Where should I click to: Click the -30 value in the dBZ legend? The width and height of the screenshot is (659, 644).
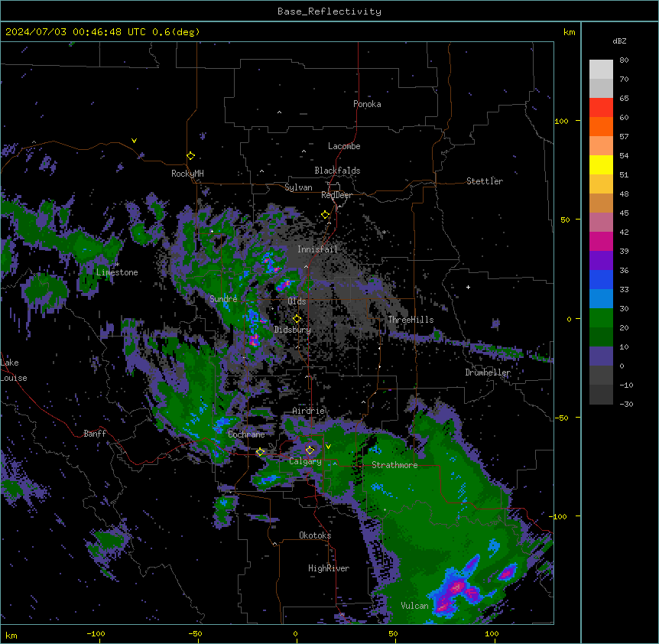[x=626, y=405]
